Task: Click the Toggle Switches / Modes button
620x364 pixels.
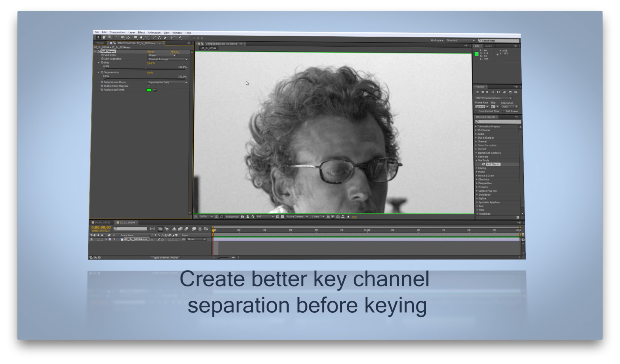Action: pos(165,257)
